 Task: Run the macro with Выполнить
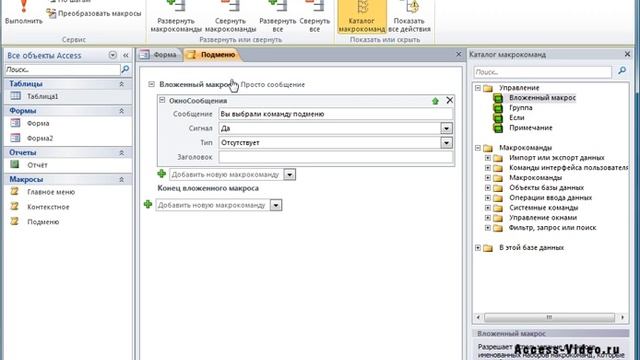24,13
